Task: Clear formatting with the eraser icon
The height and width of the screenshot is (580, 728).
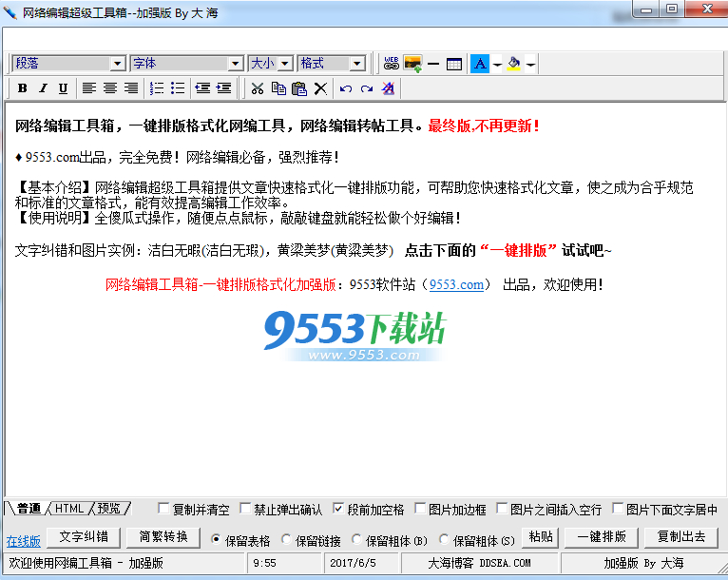Action: [x=388, y=88]
